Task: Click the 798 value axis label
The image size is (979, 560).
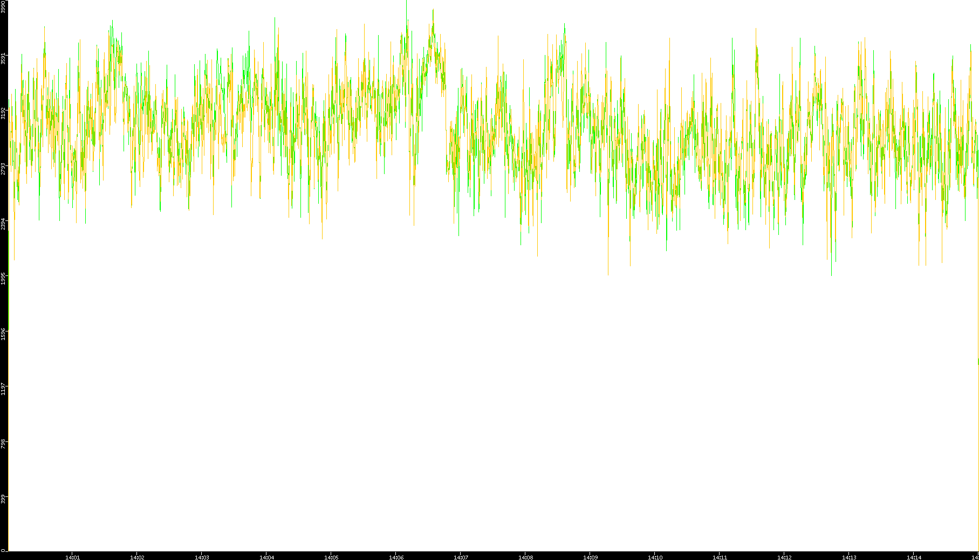Action: (4, 444)
